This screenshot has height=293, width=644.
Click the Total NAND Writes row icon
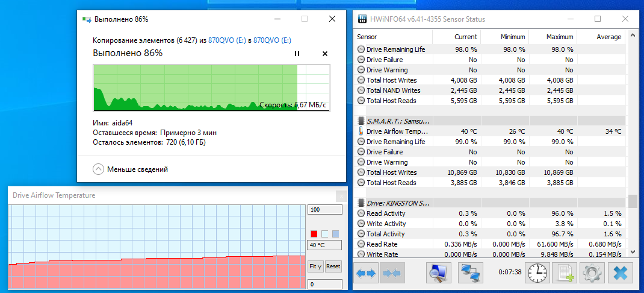(x=361, y=90)
